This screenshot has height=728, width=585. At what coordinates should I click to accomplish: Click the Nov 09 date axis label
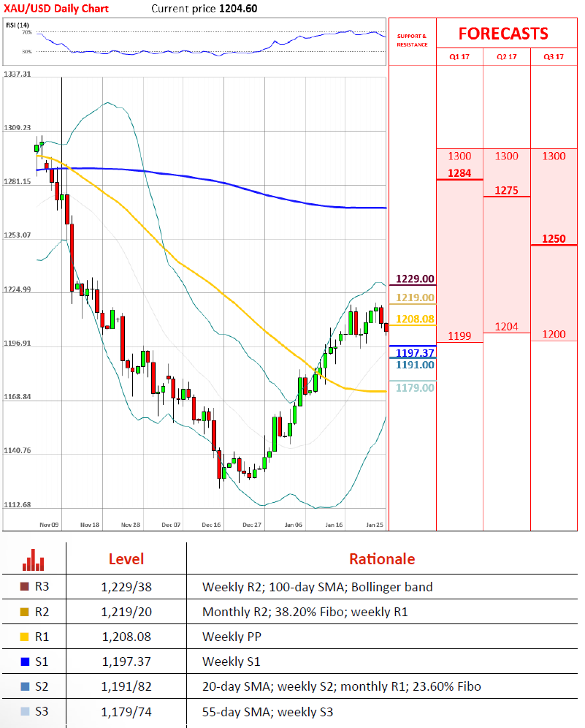point(49,525)
